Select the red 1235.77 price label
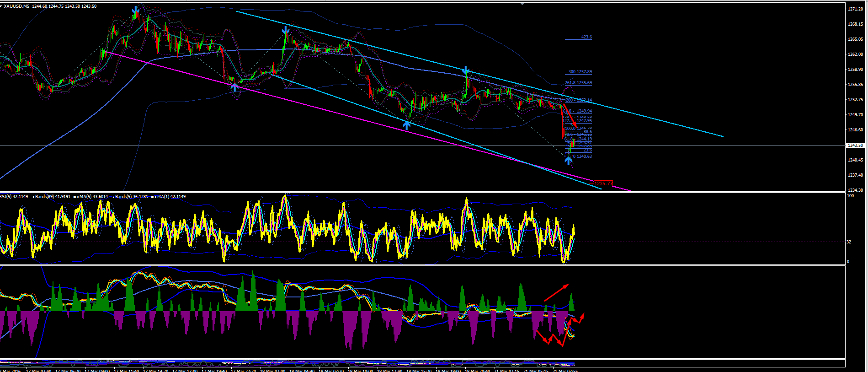 pyautogui.click(x=603, y=183)
